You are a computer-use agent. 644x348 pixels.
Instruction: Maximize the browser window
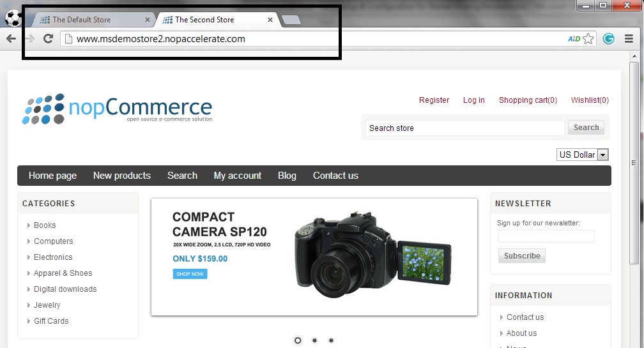[603, 6]
